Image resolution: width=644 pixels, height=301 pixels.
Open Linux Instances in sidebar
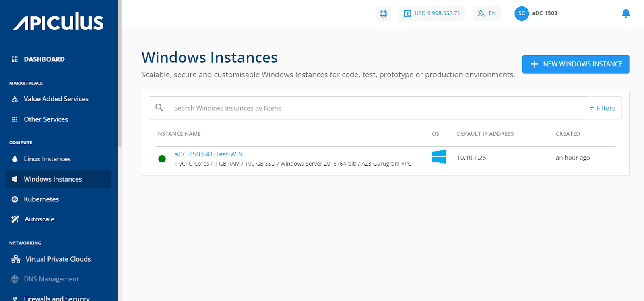point(47,159)
